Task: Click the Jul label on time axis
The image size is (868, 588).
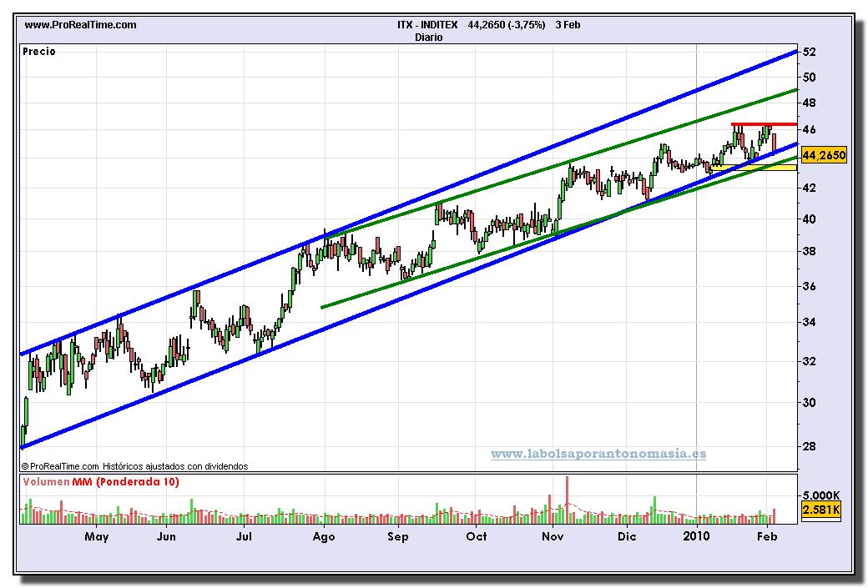Action: click(x=244, y=536)
